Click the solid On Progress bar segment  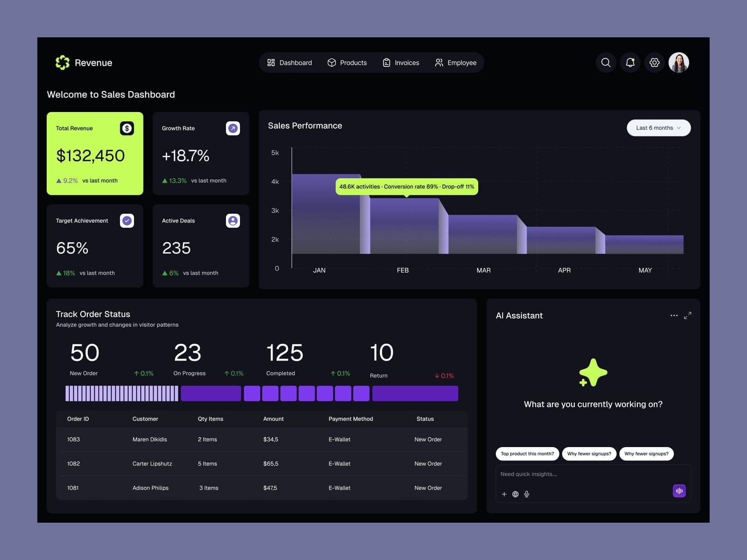tap(211, 393)
